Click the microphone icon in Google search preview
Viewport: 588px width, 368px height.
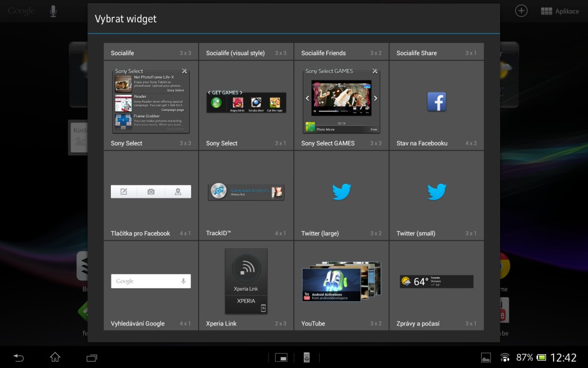[x=183, y=281]
